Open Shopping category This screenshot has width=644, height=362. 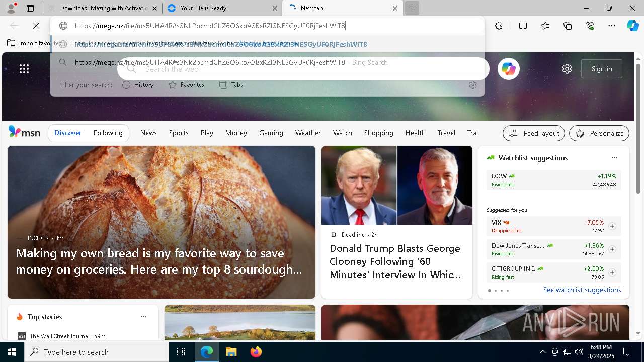click(378, 133)
